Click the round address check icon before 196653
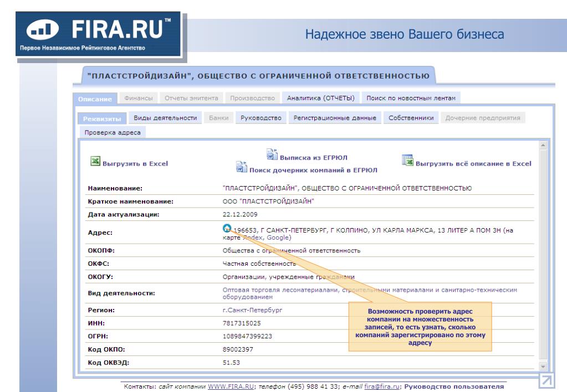The width and height of the screenshot is (567, 392). (227, 228)
